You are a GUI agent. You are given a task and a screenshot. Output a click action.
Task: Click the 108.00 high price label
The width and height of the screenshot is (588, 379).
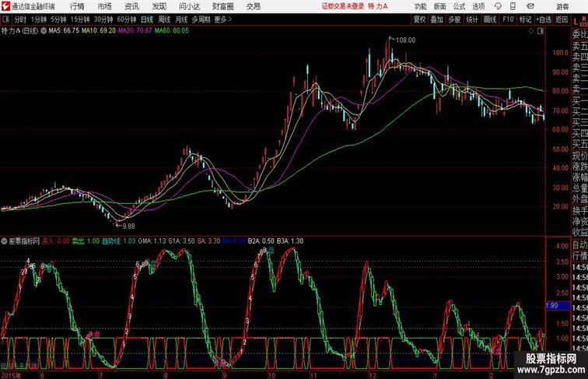pyautogui.click(x=405, y=40)
